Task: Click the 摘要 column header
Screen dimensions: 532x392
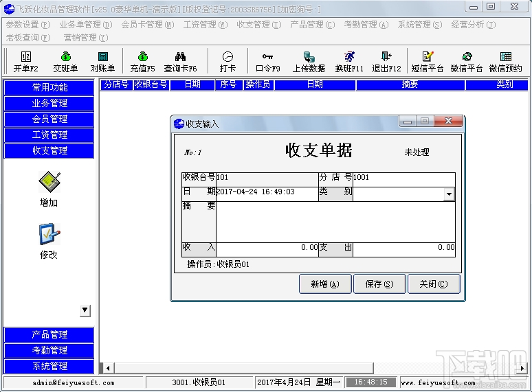Action: (x=410, y=84)
